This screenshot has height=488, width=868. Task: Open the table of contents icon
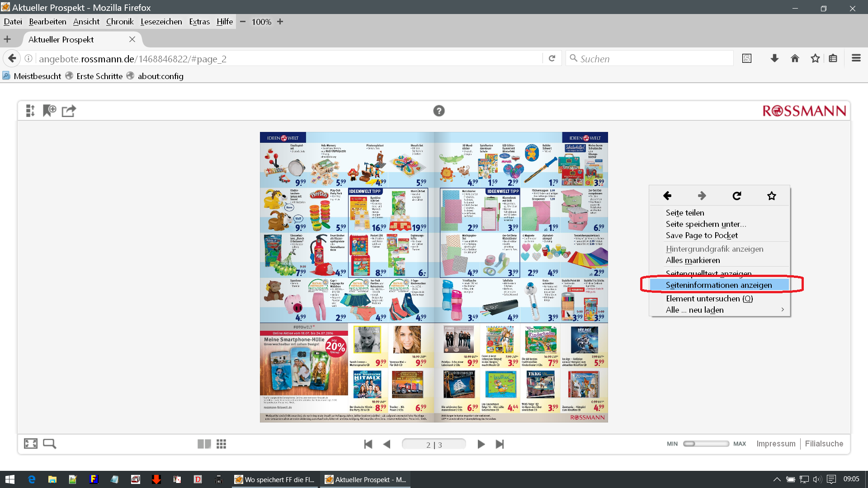pos(30,111)
